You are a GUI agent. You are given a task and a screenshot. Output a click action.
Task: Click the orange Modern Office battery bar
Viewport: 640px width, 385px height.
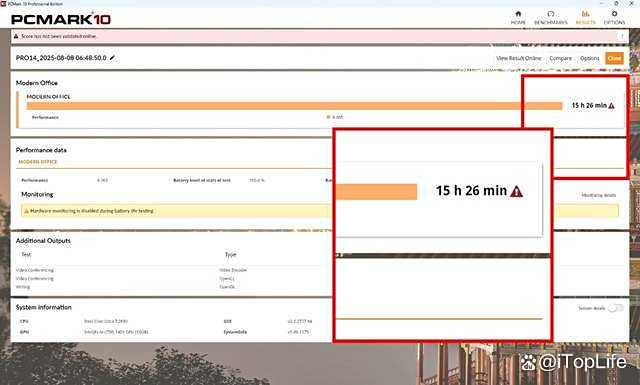tap(295, 106)
